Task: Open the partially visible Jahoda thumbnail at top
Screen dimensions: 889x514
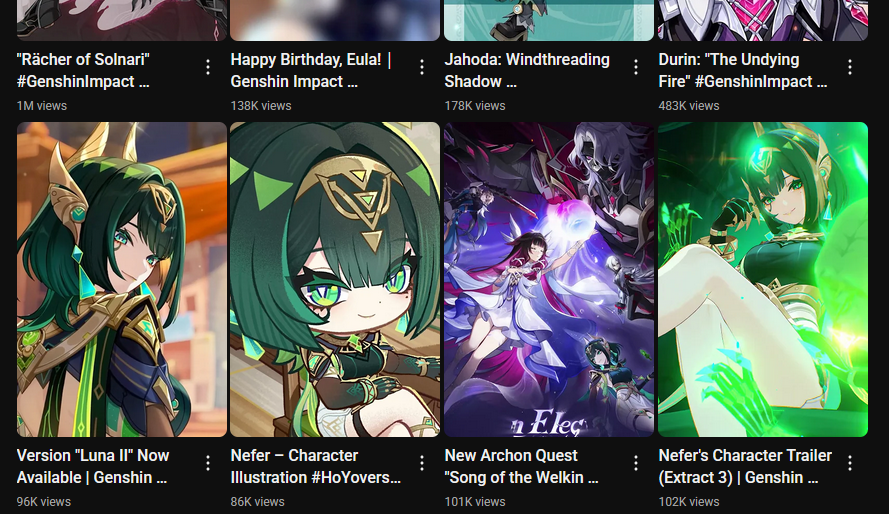Action: tap(549, 20)
